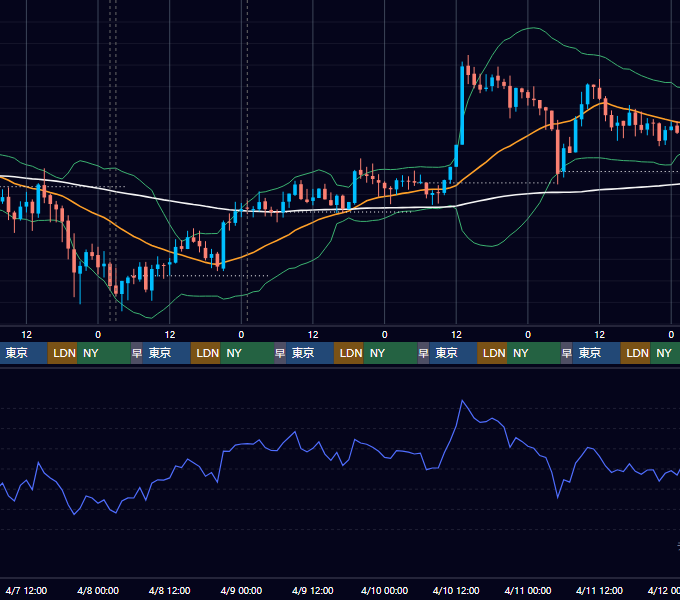The height and width of the screenshot is (600, 680).
Task: Click the 4/11 00:00 date label
Action: click(528, 590)
